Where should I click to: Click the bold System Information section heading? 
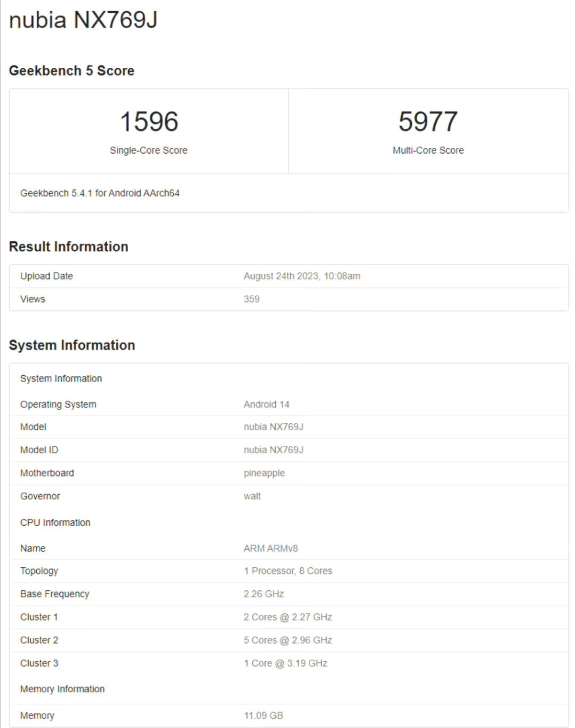coord(72,345)
